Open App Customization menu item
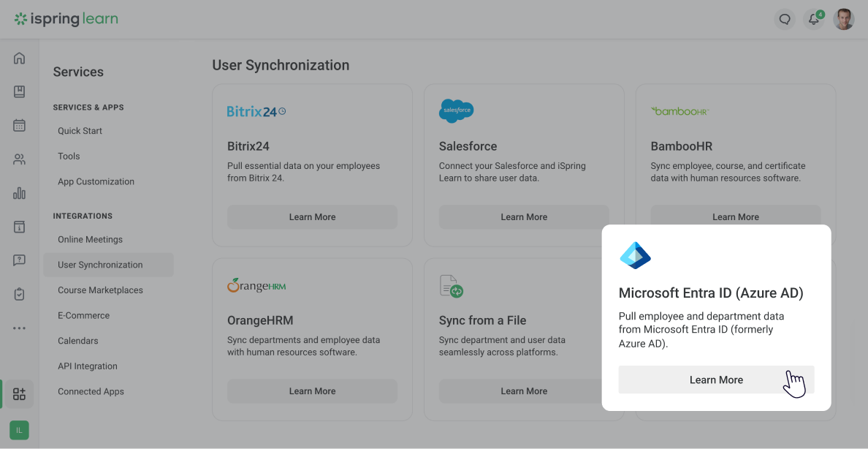Screen dimensions: 868x449 pyautogui.click(x=96, y=182)
